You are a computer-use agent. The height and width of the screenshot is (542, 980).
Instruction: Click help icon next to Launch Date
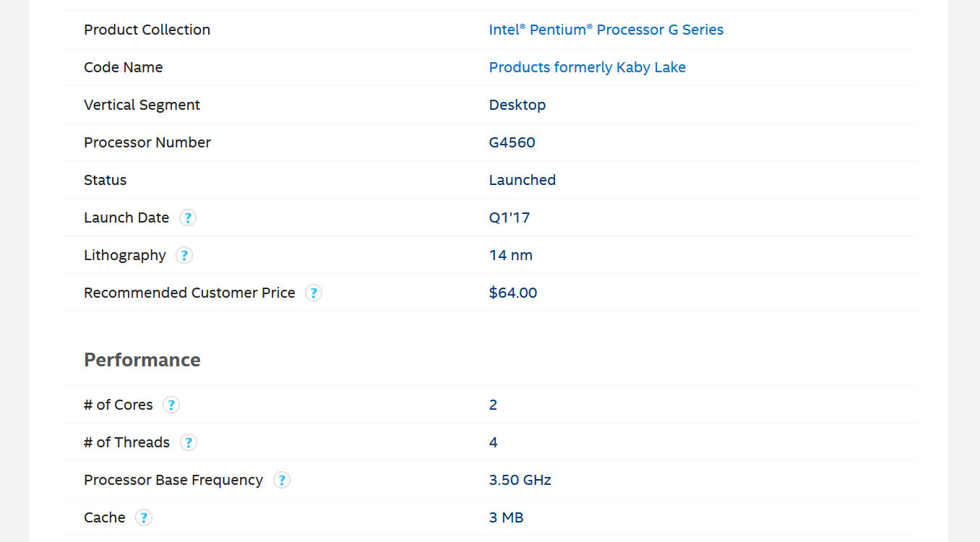188,218
